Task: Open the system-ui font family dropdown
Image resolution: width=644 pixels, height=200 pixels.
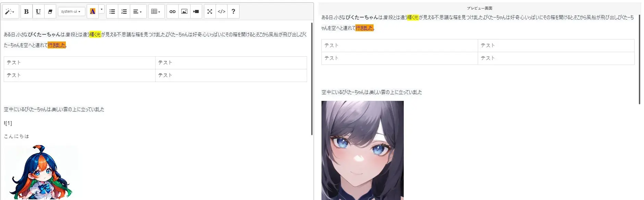Action: coord(71,11)
